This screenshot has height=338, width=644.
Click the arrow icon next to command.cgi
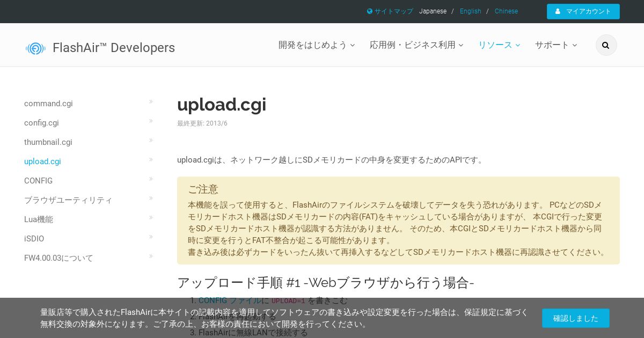tap(151, 101)
